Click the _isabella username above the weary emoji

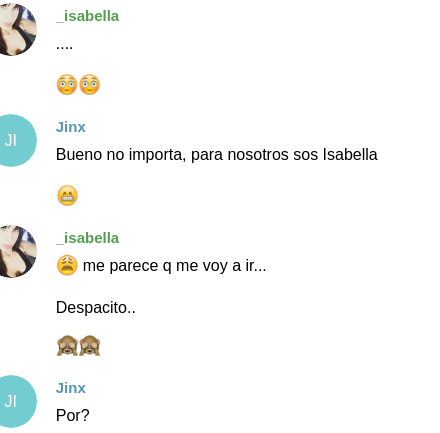pos(87,238)
